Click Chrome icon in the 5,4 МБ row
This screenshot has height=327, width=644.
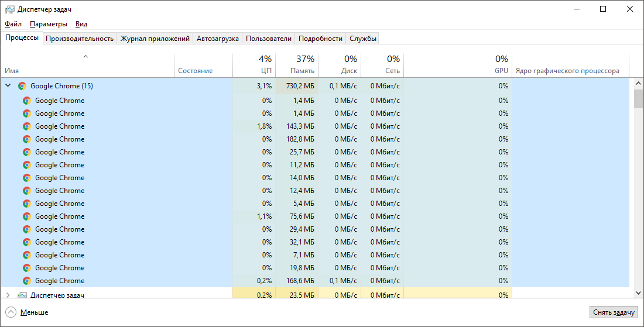pos(27,203)
